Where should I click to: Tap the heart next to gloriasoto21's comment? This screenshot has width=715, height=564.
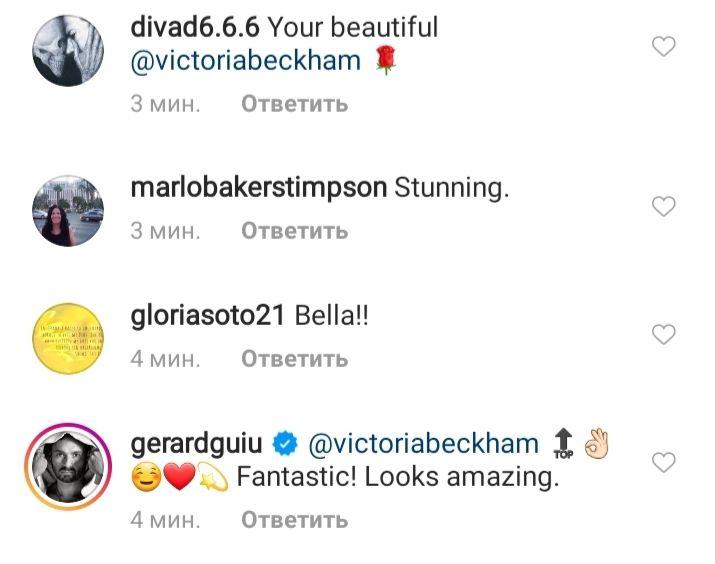(x=663, y=335)
